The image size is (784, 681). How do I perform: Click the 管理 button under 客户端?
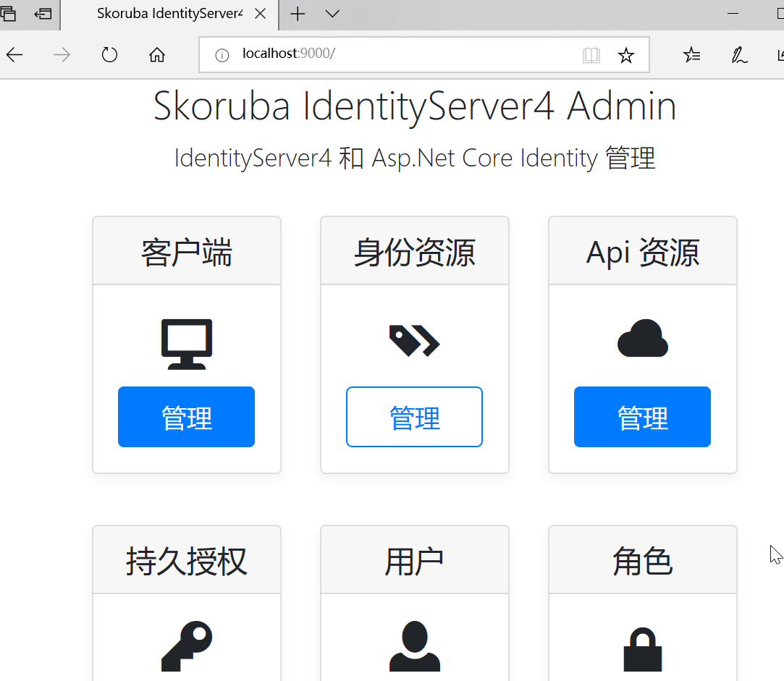pos(187,417)
